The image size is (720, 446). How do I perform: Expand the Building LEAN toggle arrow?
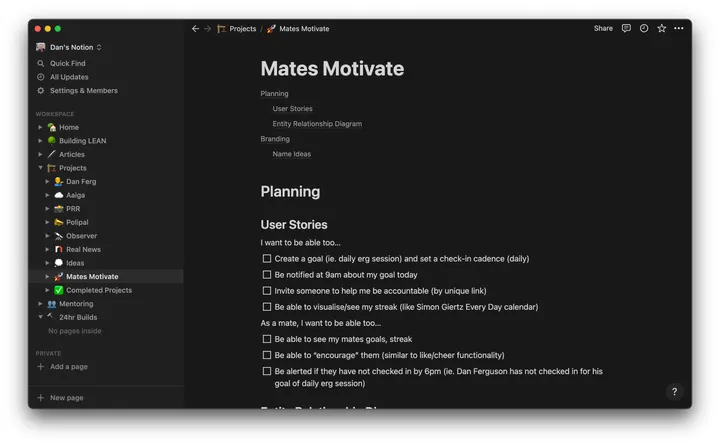click(40, 141)
